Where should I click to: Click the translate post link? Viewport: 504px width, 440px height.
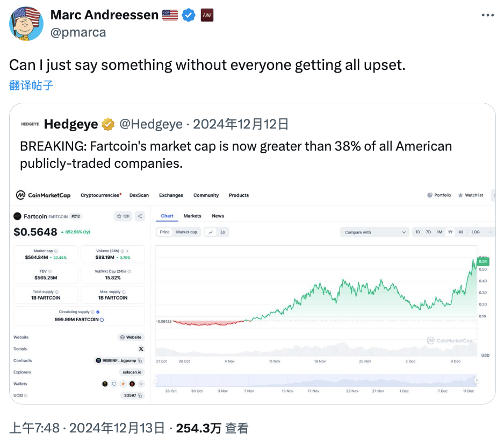31,86
